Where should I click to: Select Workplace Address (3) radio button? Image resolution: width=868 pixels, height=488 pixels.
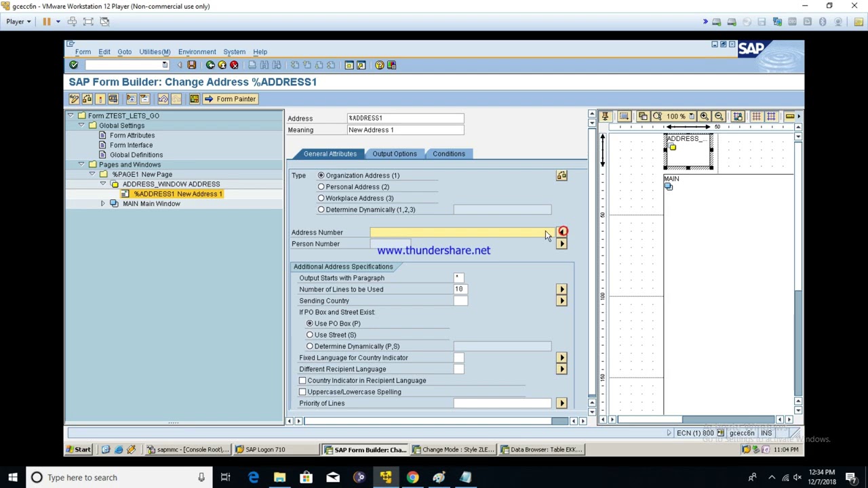pos(321,199)
